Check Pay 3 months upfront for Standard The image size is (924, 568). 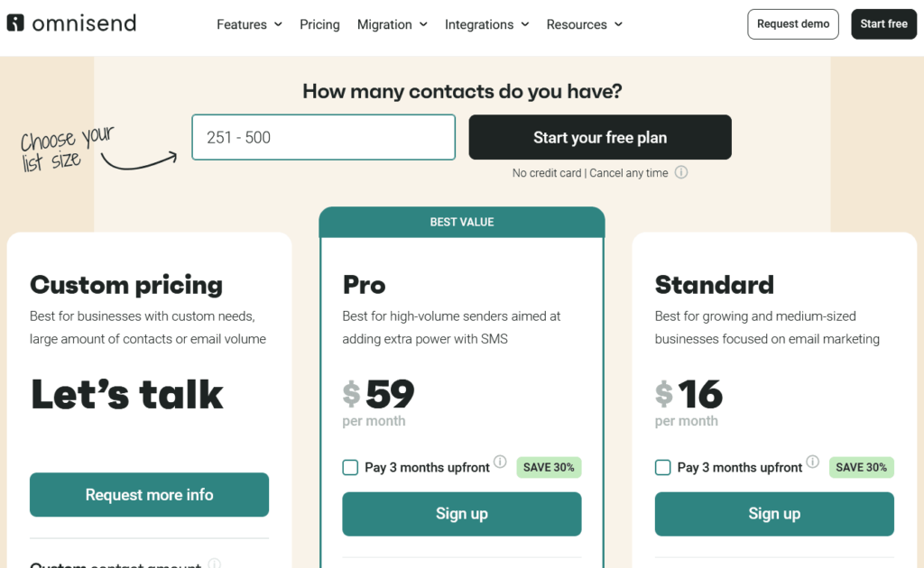(x=662, y=467)
